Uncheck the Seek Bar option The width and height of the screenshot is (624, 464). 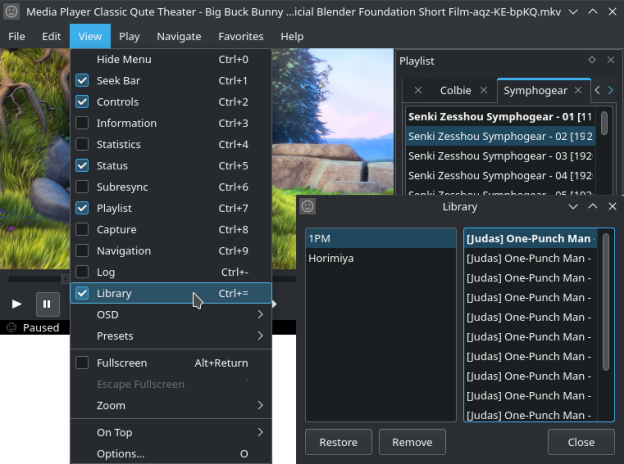82,81
